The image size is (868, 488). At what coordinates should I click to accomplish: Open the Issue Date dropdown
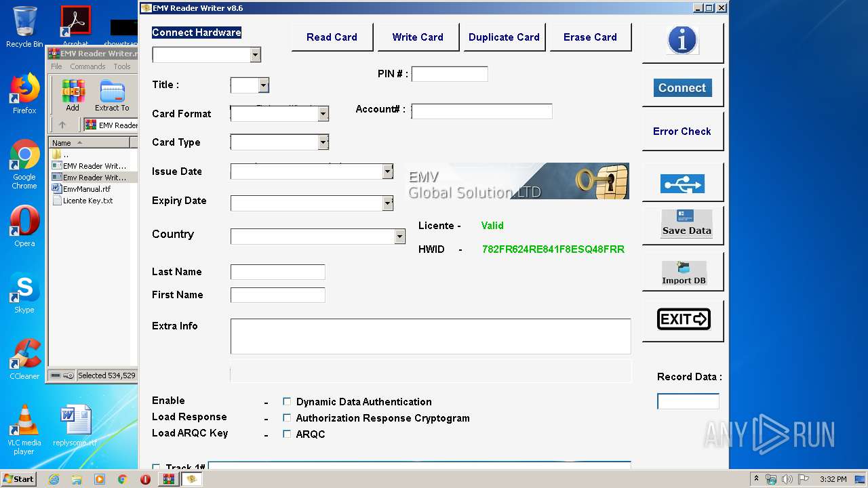click(x=388, y=171)
